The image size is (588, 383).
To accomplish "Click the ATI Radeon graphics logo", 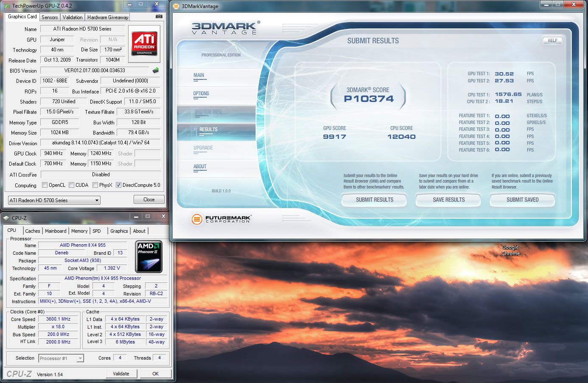I will click(145, 43).
